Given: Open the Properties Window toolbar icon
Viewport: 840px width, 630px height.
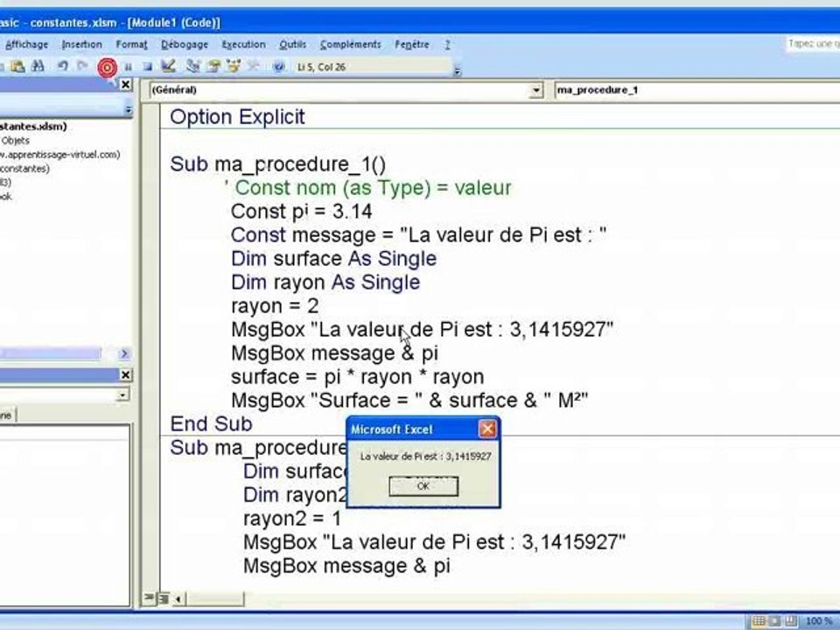Looking at the screenshot, I should [x=213, y=66].
